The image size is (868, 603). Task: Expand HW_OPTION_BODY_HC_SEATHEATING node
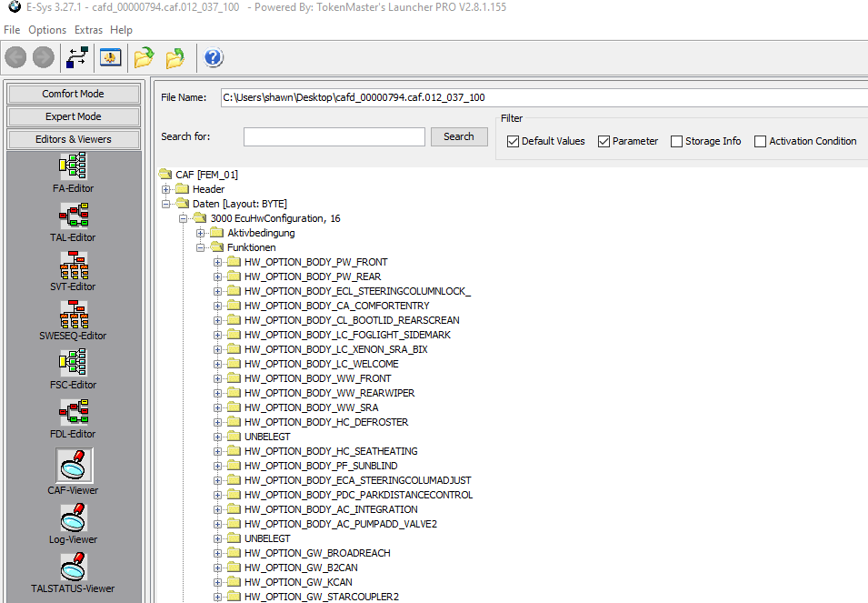pyautogui.click(x=217, y=451)
